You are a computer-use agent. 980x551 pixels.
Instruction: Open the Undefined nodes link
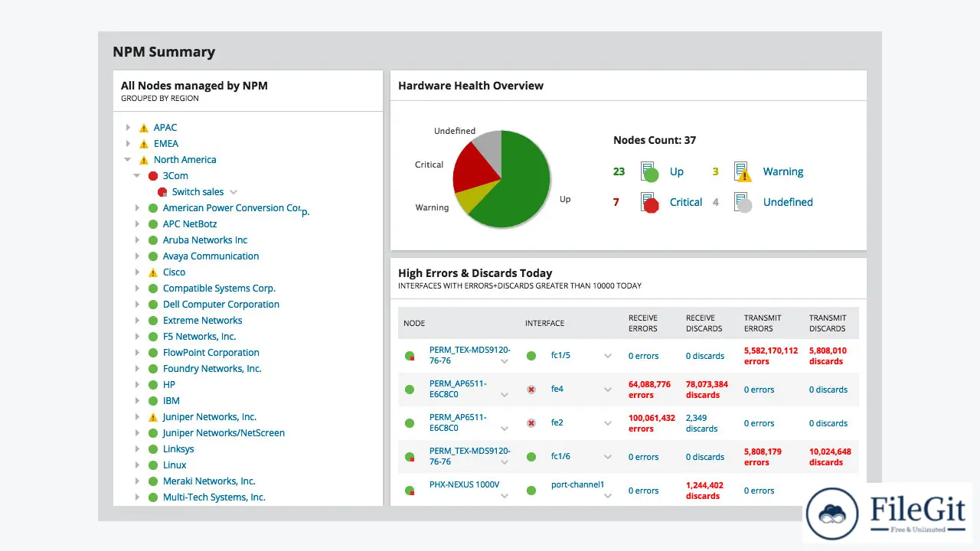788,202
